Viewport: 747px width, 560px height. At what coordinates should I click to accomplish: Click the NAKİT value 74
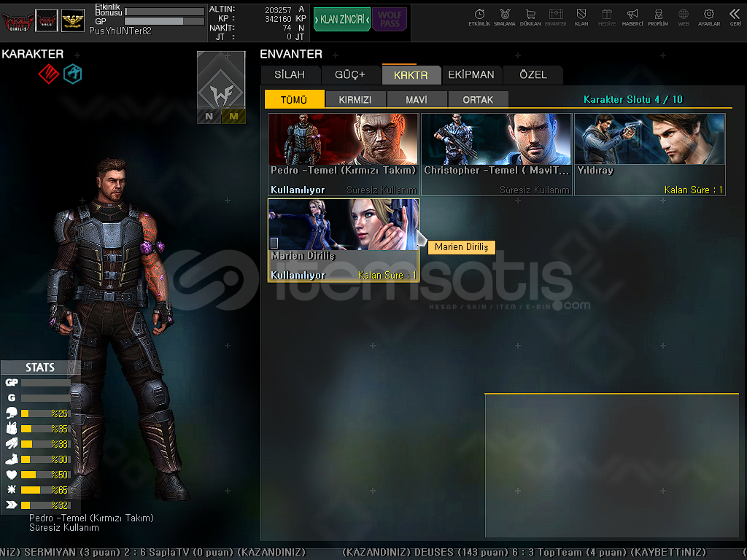(287, 28)
